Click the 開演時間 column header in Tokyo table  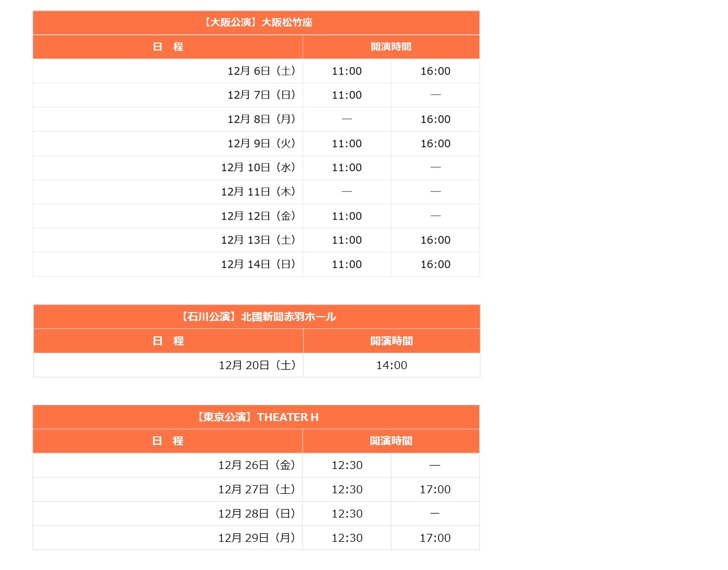point(391,441)
